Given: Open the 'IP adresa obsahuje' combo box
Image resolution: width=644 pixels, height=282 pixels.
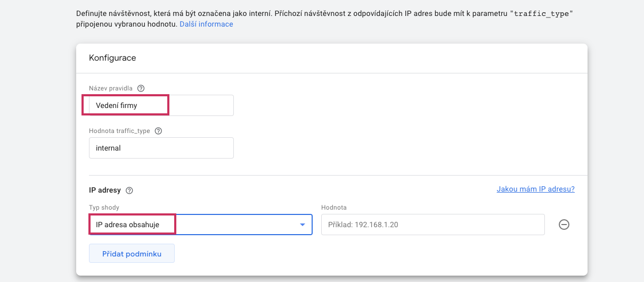Looking at the screenshot, I should 200,225.
